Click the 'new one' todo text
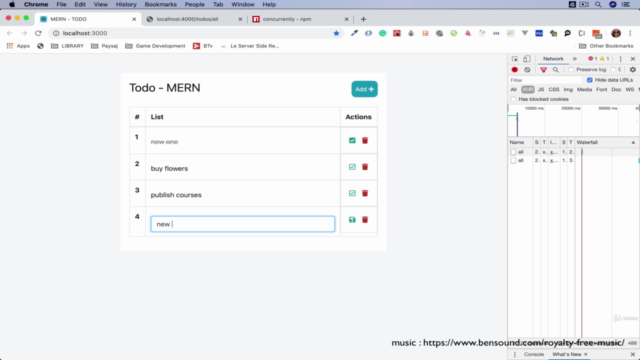 [164, 142]
